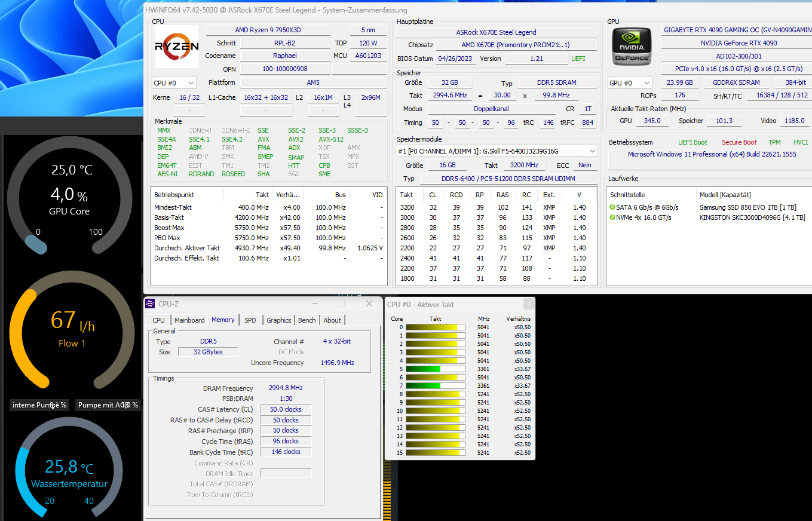Open the CPU #0 selector dropdown

coord(174,83)
